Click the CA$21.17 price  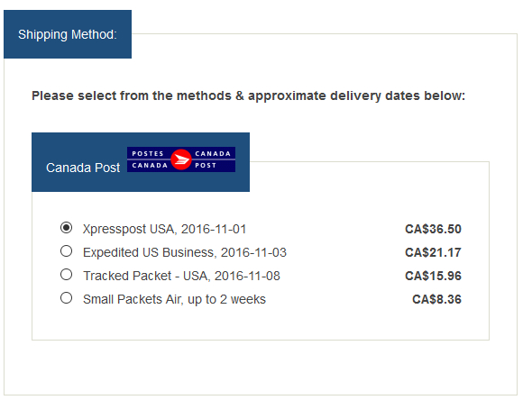point(433,252)
